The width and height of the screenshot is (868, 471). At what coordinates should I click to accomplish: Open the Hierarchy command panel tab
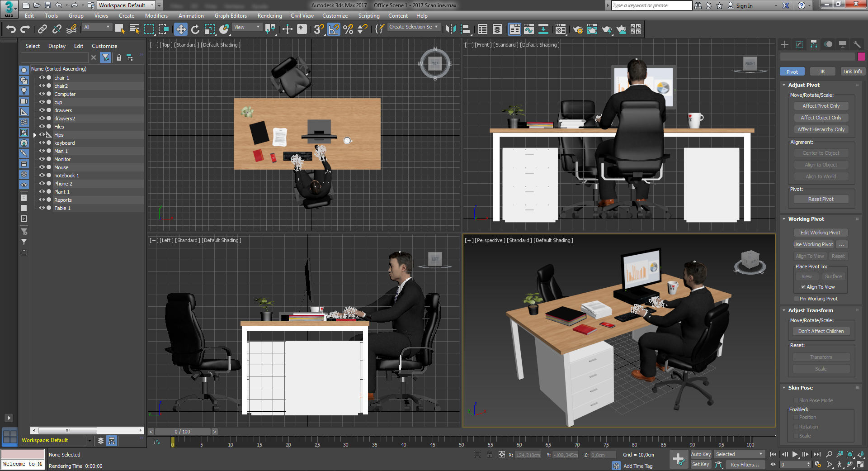[x=814, y=44]
